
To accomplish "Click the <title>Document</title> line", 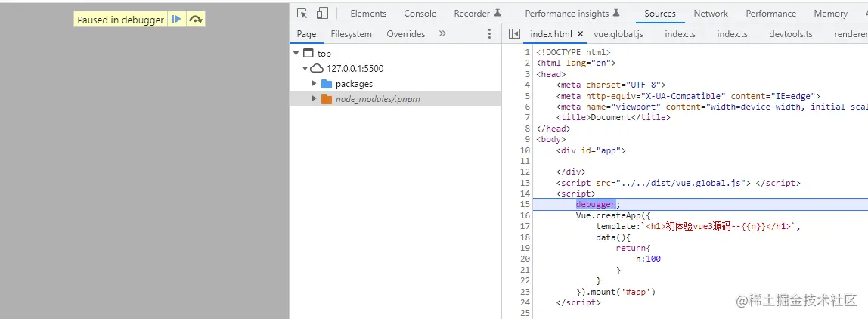I will 613,117.
